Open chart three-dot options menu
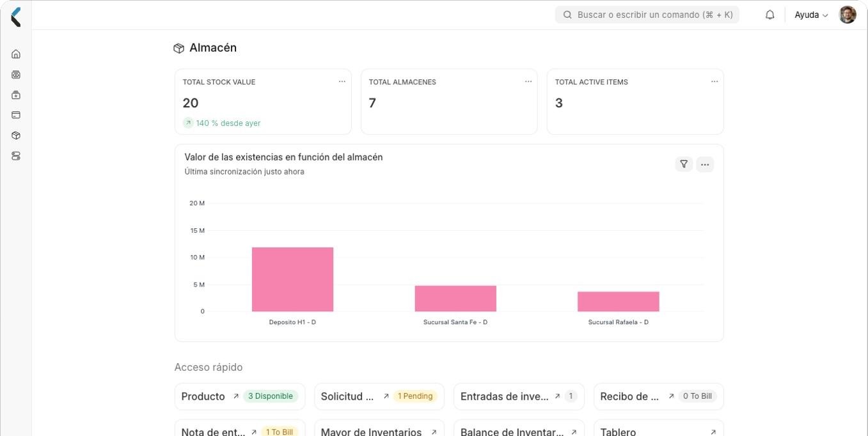The image size is (868, 436). (705, 164)
